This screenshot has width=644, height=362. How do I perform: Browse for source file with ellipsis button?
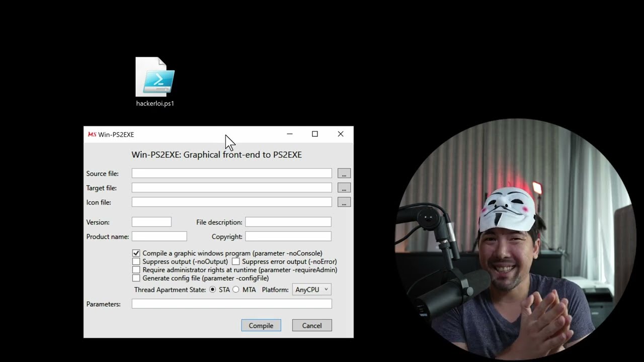344,173
